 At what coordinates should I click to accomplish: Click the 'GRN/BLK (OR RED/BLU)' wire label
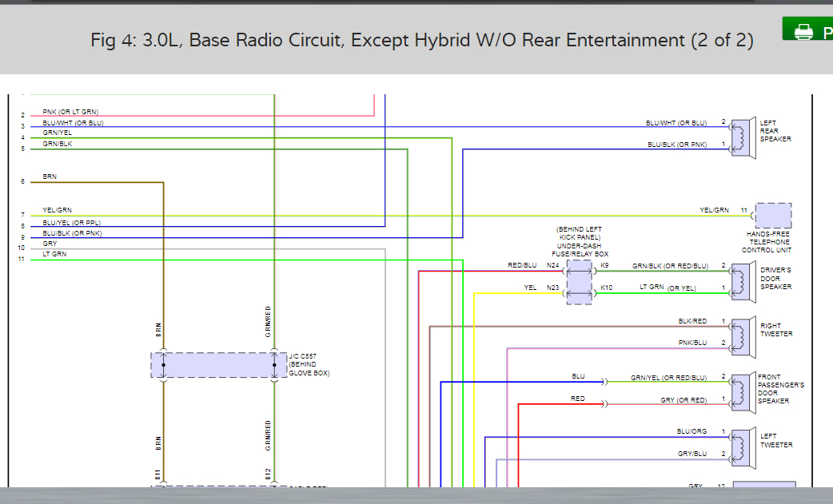[670, 266]
